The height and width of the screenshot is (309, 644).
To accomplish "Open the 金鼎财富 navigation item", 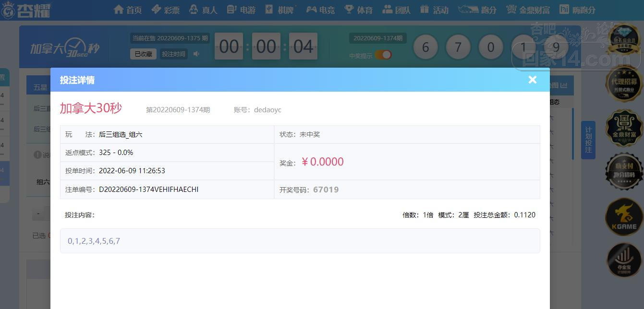I will (x=528, y=10).
